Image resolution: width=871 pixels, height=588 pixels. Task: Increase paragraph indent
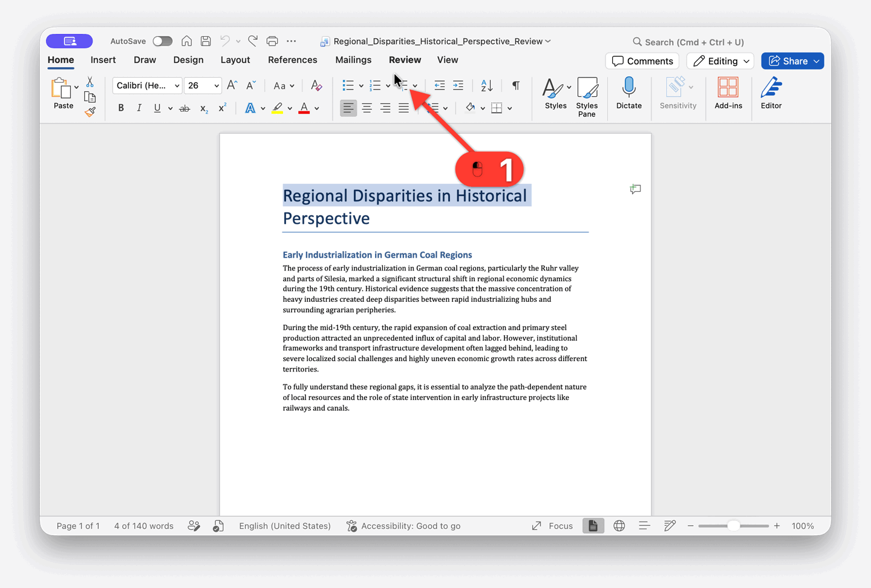(x=458, y=85)
